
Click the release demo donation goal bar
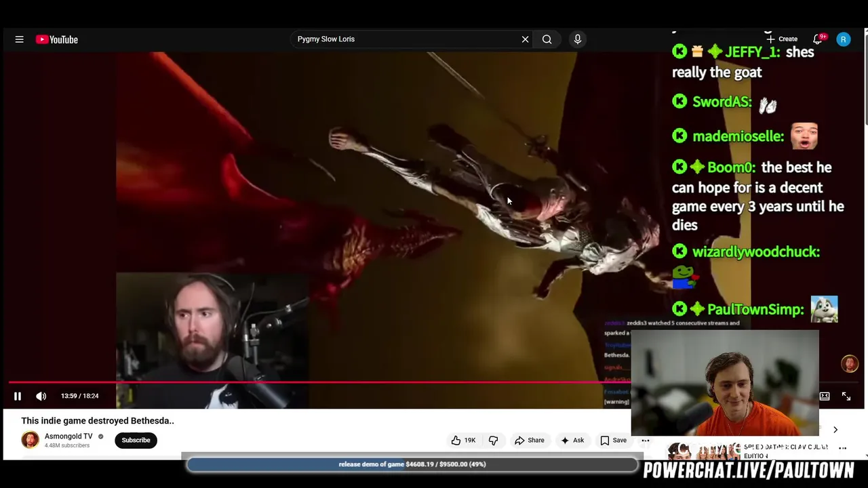point(412,464)
